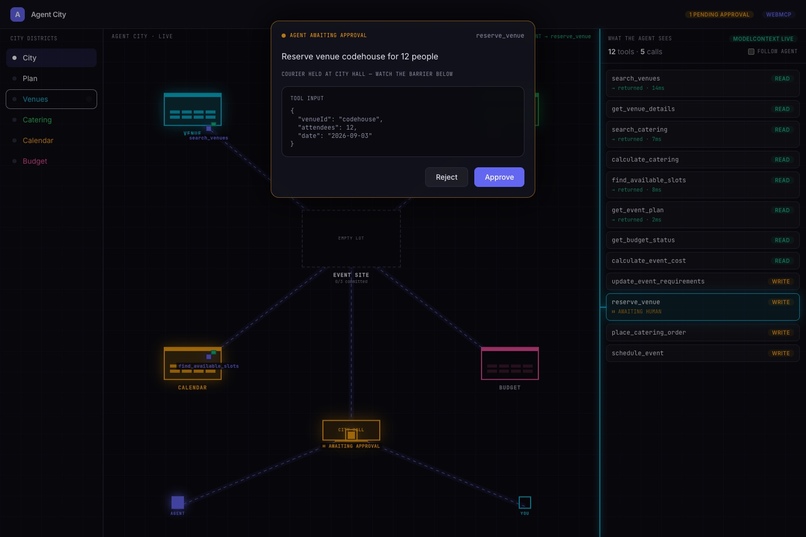806x537 pixels.
Task: Select the Budget district
Action: click(x=51, y=161)
